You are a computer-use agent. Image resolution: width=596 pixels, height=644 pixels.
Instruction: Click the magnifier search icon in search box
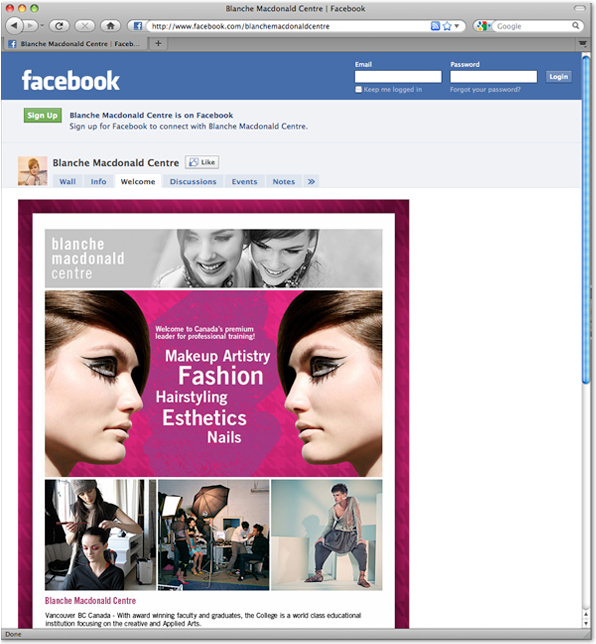click(x=575, y=25)
